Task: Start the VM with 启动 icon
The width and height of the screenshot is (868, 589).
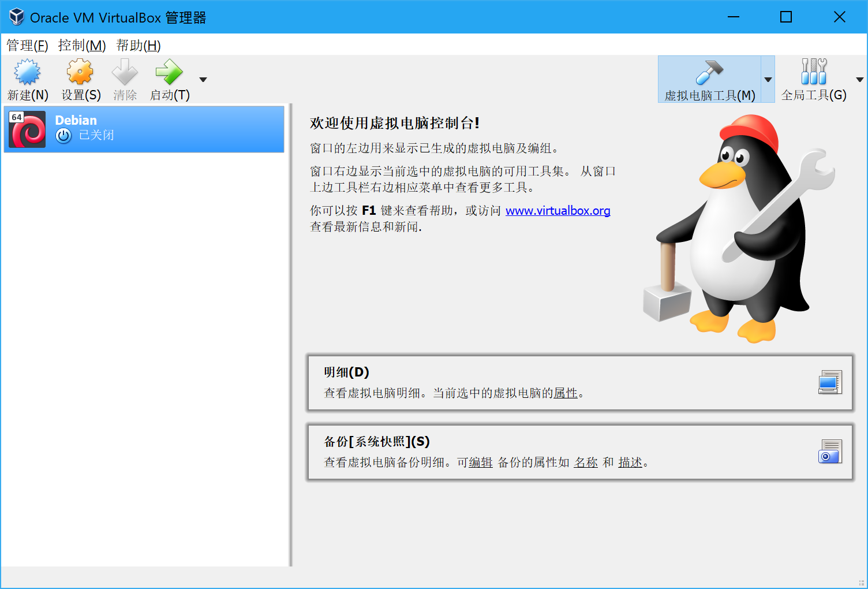Action: pos(169,73)
